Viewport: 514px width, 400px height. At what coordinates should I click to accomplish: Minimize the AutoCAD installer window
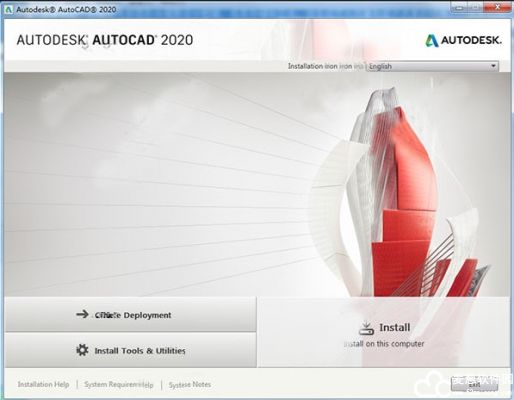pyautogui.click(x=460, y=7)
